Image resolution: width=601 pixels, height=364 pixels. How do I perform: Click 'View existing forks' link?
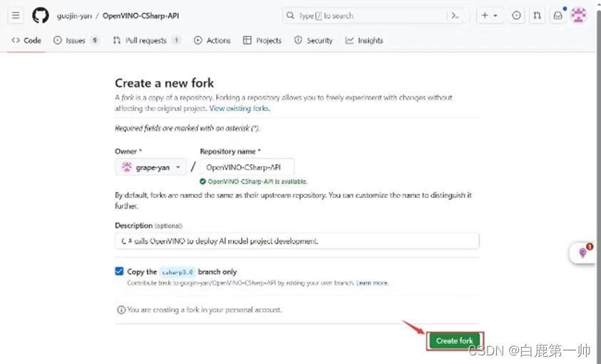click(240, 108)
